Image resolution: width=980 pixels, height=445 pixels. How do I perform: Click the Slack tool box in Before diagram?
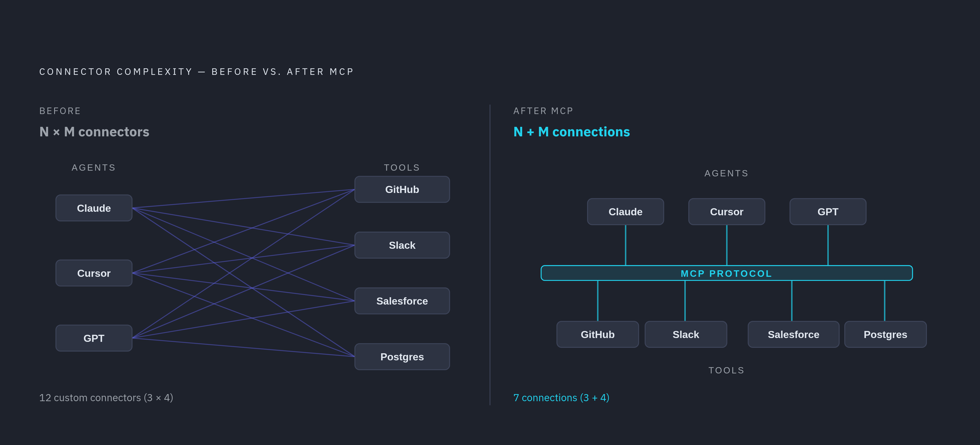(402, 245)
